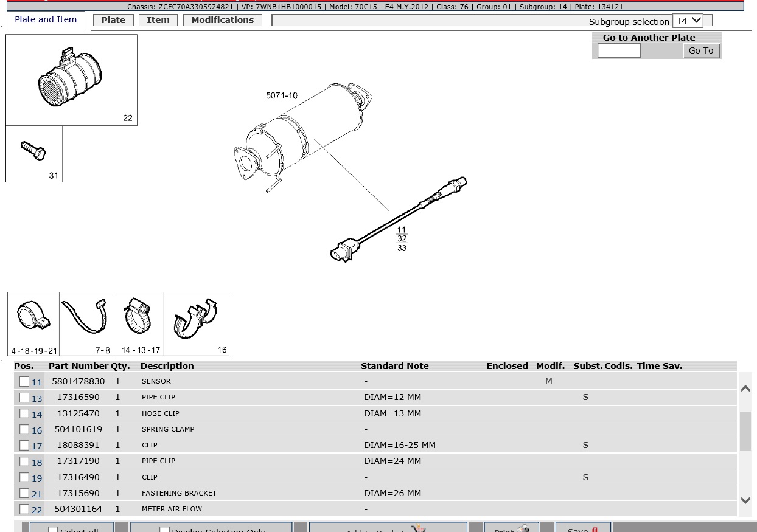Select pipe clip image labeled 4-18-19-21
The height and width of the screenshot is (532, 757).
point(33,324)
